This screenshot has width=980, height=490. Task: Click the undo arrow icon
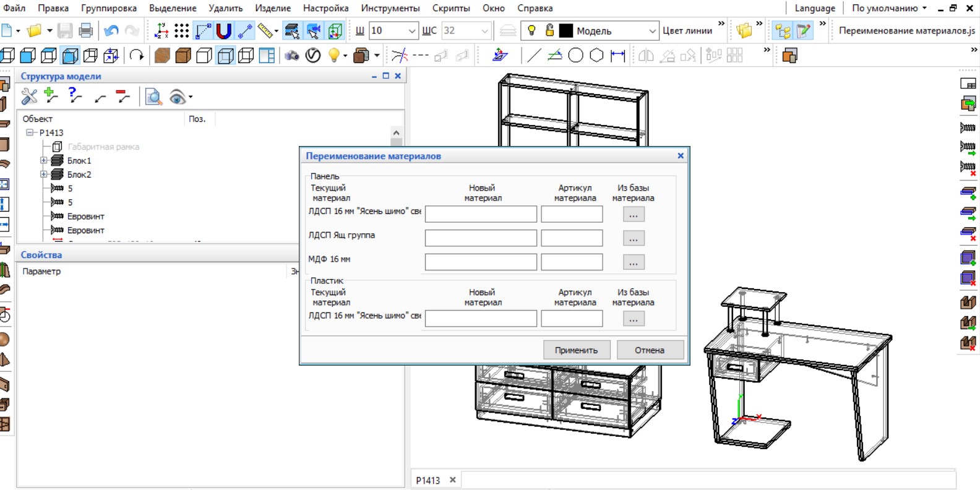coord(111,30)
